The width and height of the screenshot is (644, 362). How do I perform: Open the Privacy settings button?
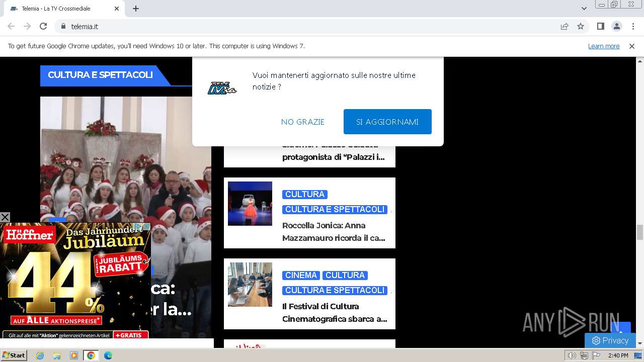coord(610,340)
